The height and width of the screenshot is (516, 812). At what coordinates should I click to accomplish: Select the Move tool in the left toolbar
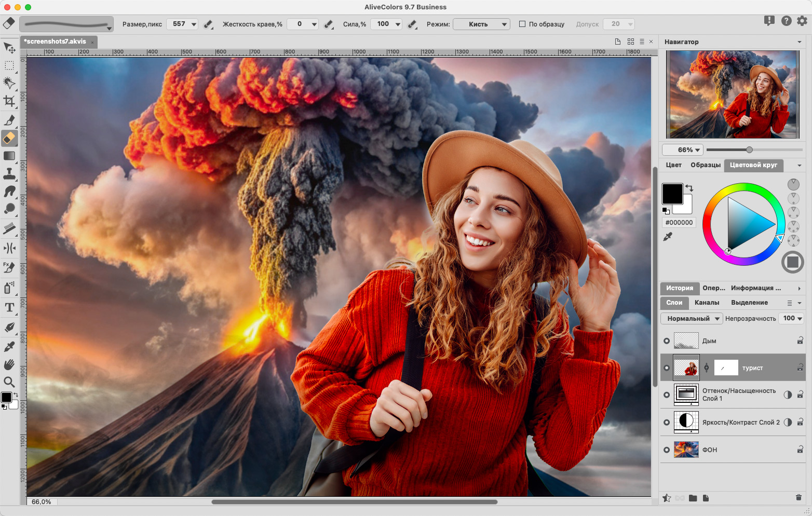[9, 48]
